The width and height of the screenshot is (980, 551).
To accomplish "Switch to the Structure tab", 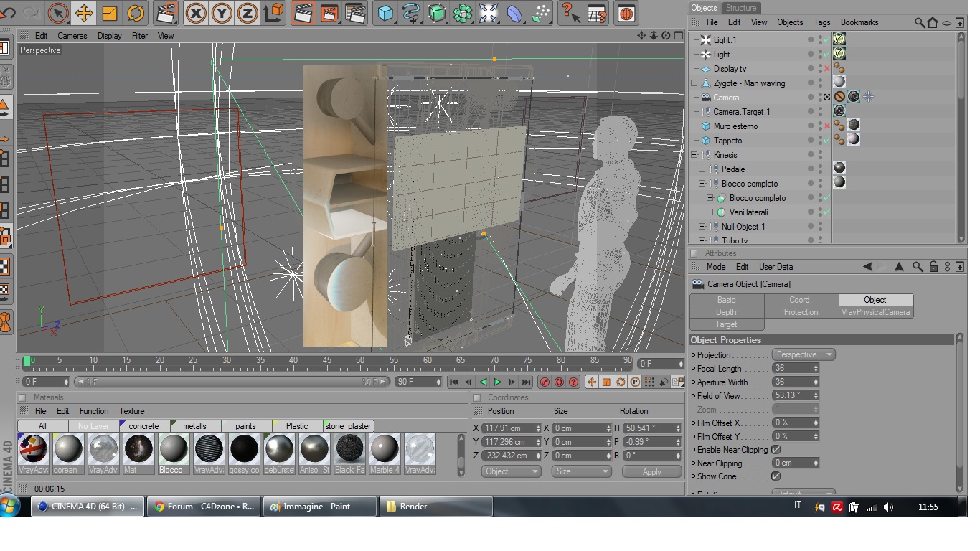I will click(740, 8).
